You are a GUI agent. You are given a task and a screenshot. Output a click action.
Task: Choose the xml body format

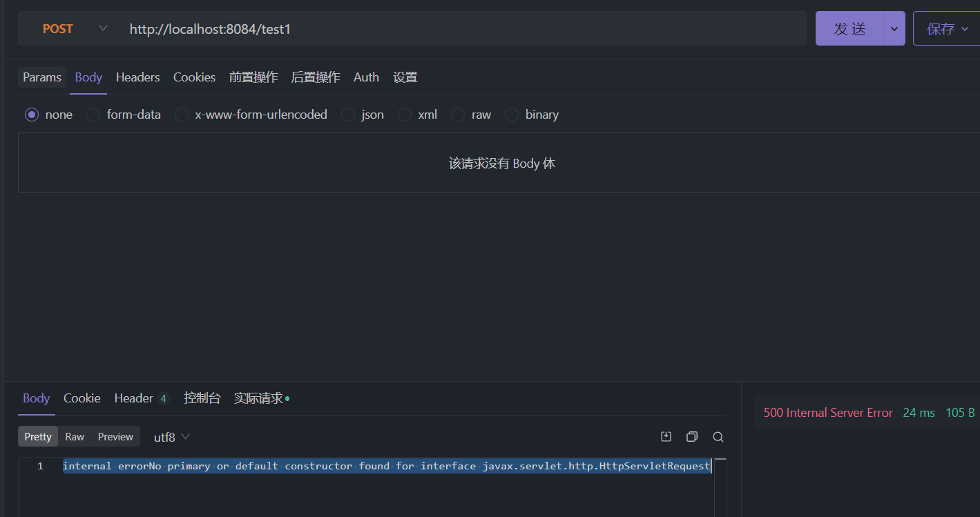pos(404,115)
